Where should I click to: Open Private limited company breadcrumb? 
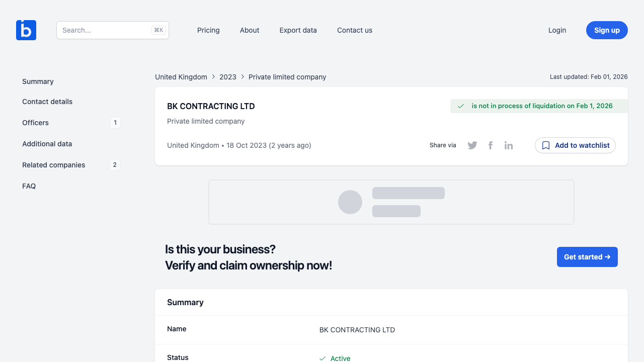point(287,77)
